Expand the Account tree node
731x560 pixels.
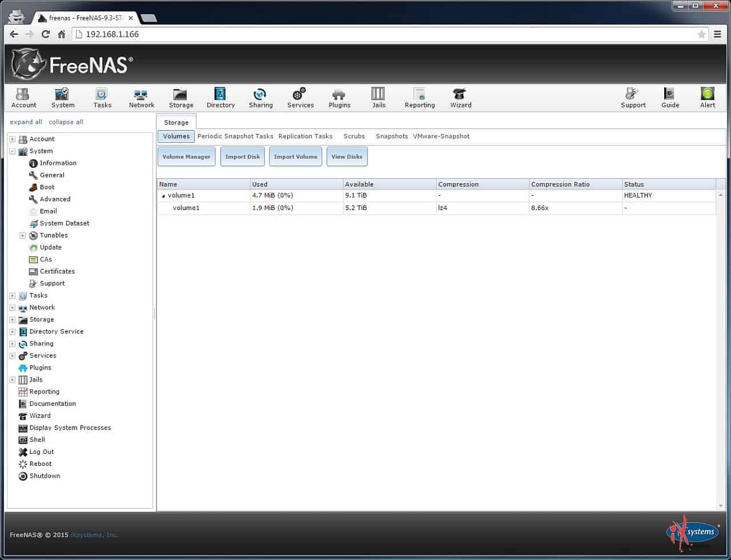point(12,139)
